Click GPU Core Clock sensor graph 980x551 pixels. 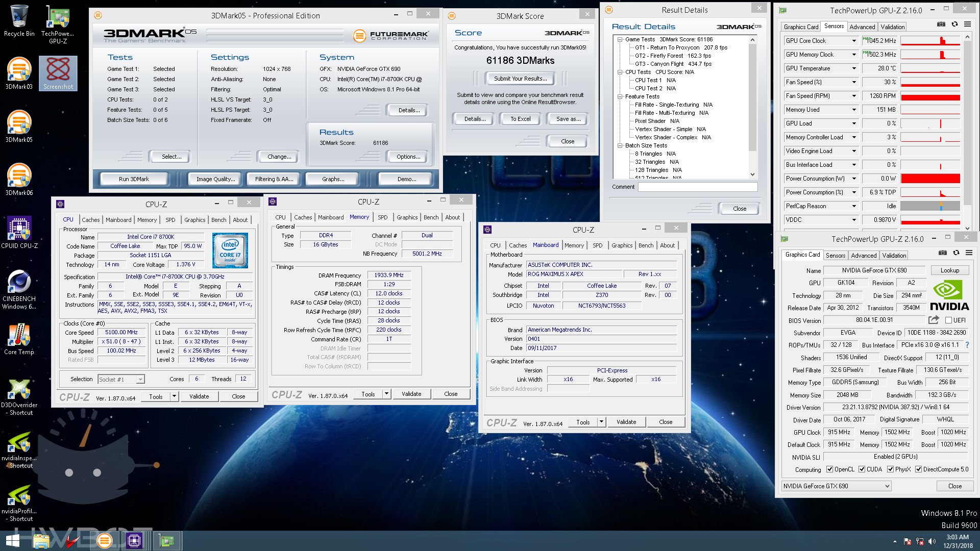[930, 41]
